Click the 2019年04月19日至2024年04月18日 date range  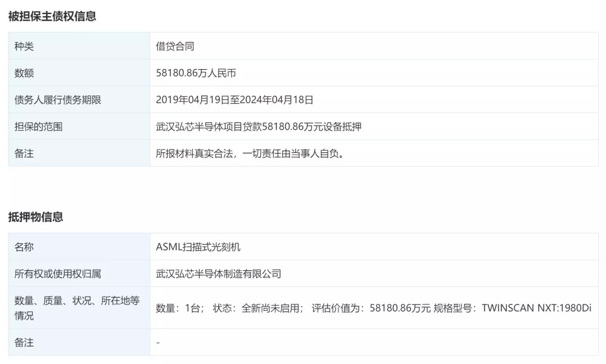point(234,100)
